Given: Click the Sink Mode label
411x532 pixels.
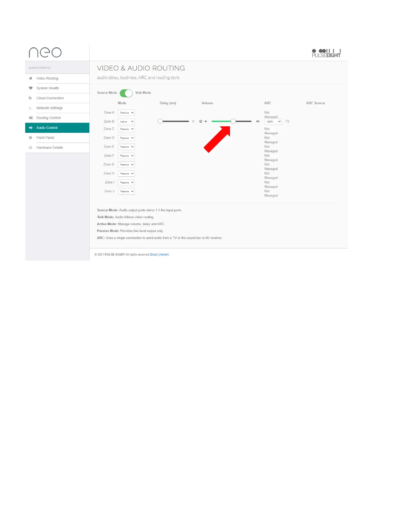Looking at the screenshot, I should (x=143, y=93).
